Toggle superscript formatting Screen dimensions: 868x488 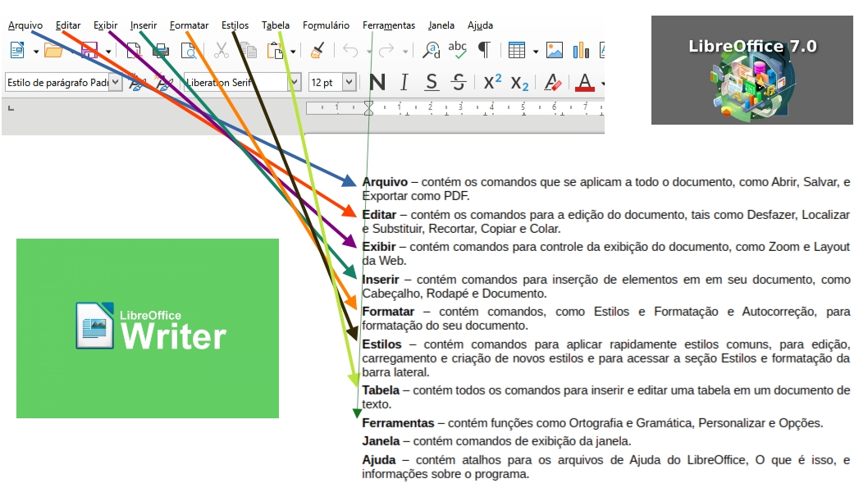click(x=492, y=82)
